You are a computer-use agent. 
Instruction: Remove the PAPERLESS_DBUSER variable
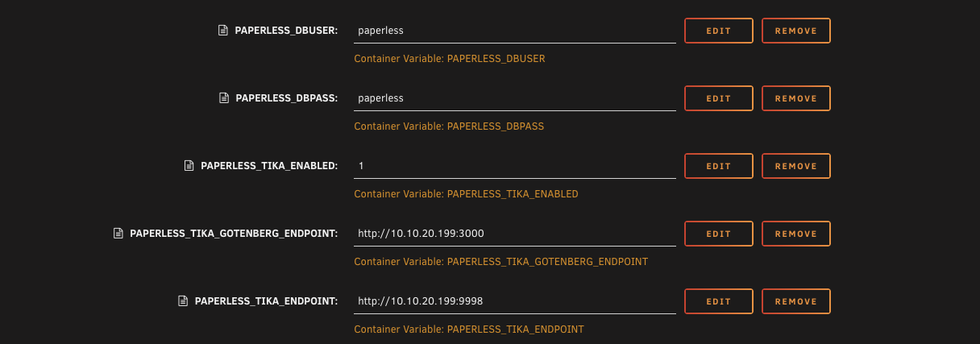[795, 31]
